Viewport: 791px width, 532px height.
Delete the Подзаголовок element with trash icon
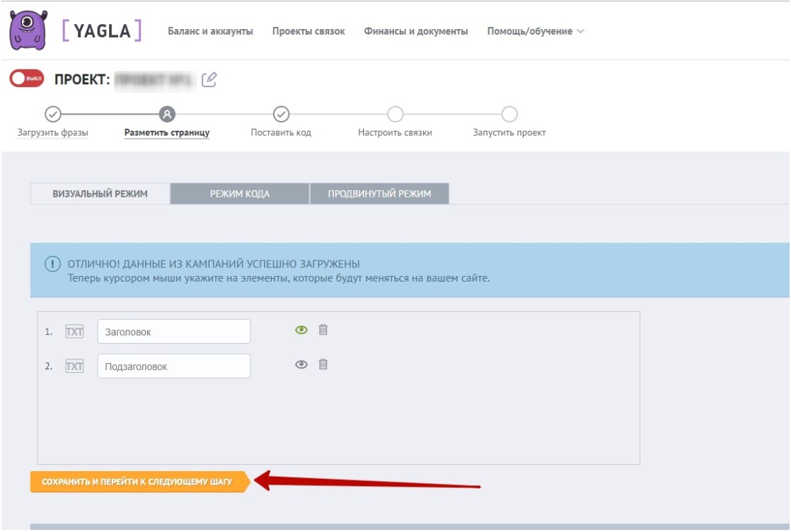click(323, 364)
